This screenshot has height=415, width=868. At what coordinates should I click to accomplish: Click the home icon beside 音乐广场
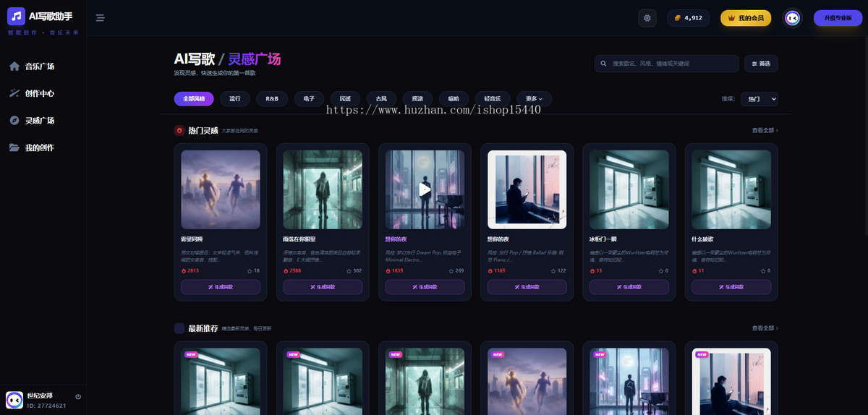tap(14, 67)
